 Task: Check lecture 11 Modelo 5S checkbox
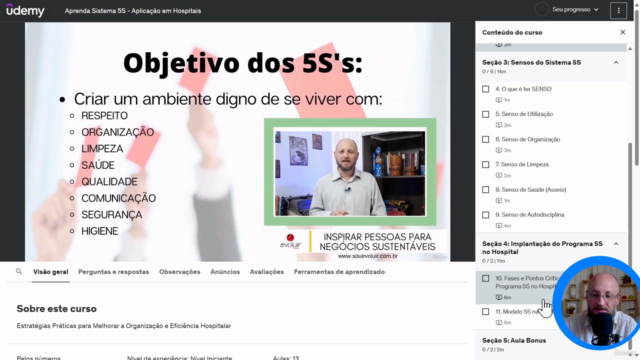tap(486, 312)
